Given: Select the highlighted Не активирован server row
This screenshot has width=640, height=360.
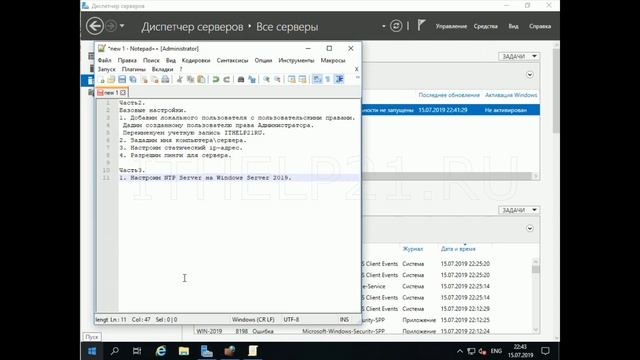Looking at the screenshot, I should [451, 110].
